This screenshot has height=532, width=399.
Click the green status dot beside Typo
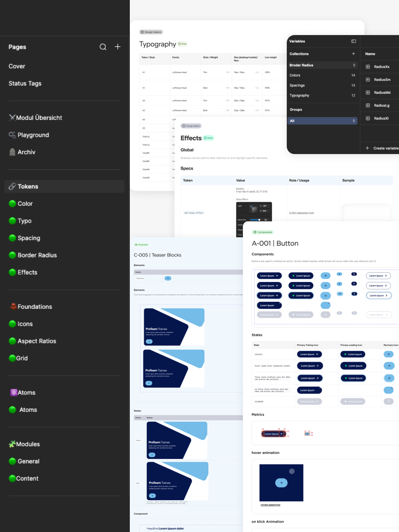click(12, 221)
